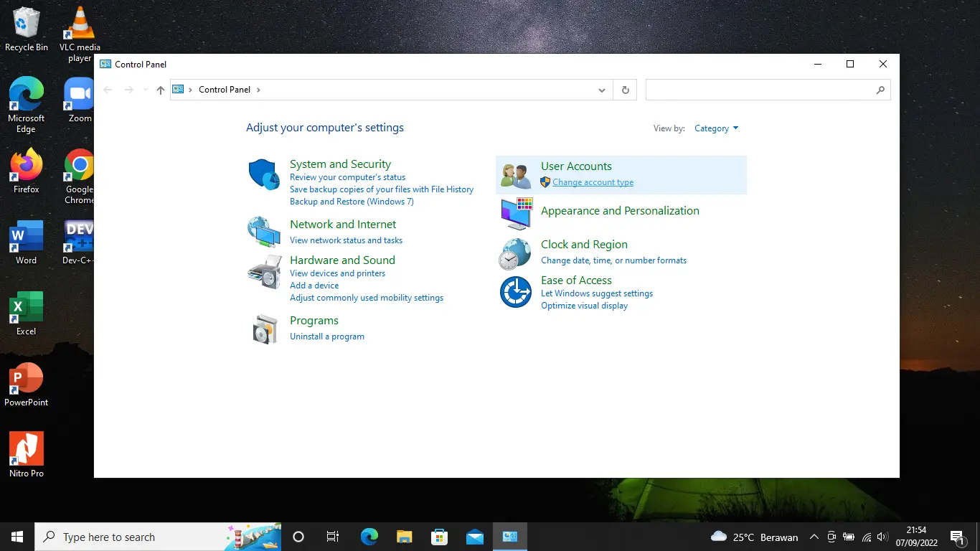Viewport: 980px width, 551px height.
Task: Open Task View on the taskbar
Action: [333, 537]
